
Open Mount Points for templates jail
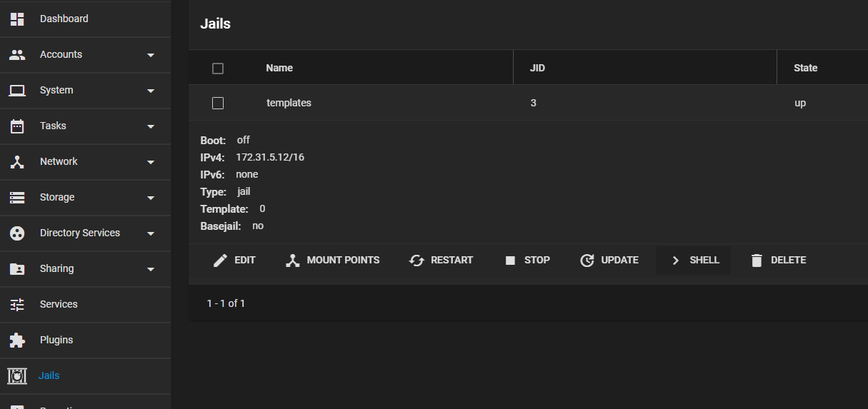(x=332, y=261)
